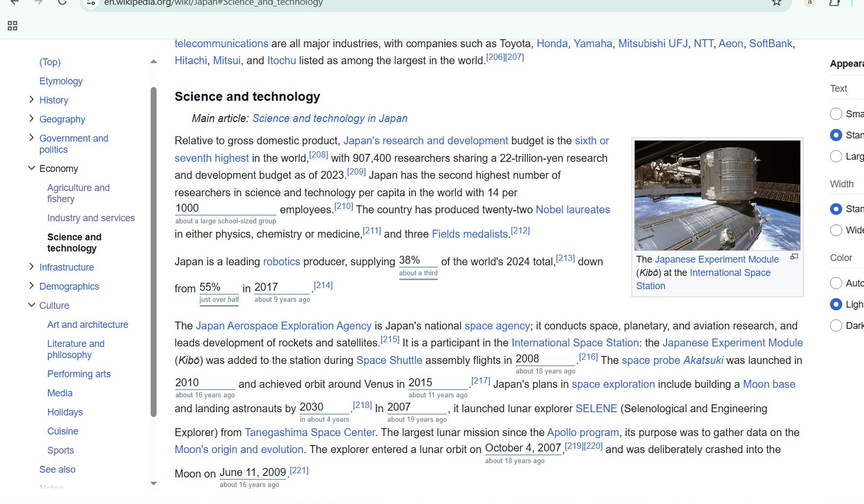Go to See also in sidebar
Screen dimensions: 864x504
coord(57,470)
